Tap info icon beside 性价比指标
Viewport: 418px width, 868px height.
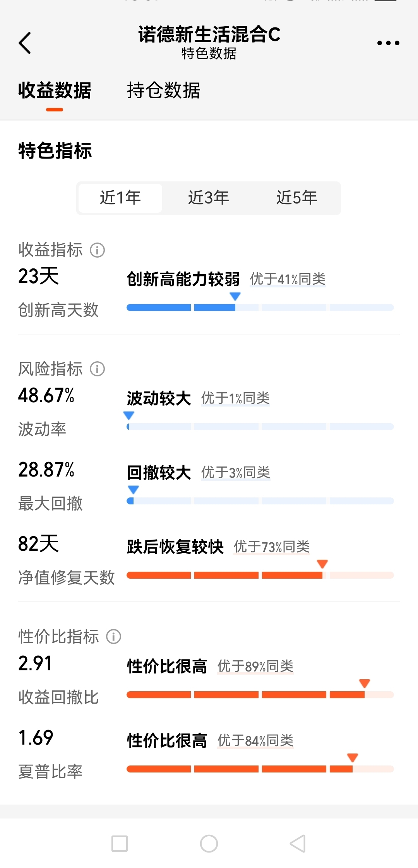114,637
